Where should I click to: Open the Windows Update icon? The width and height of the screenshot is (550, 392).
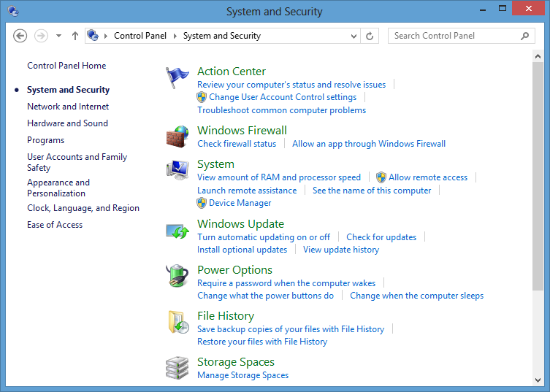click(177, 231)
